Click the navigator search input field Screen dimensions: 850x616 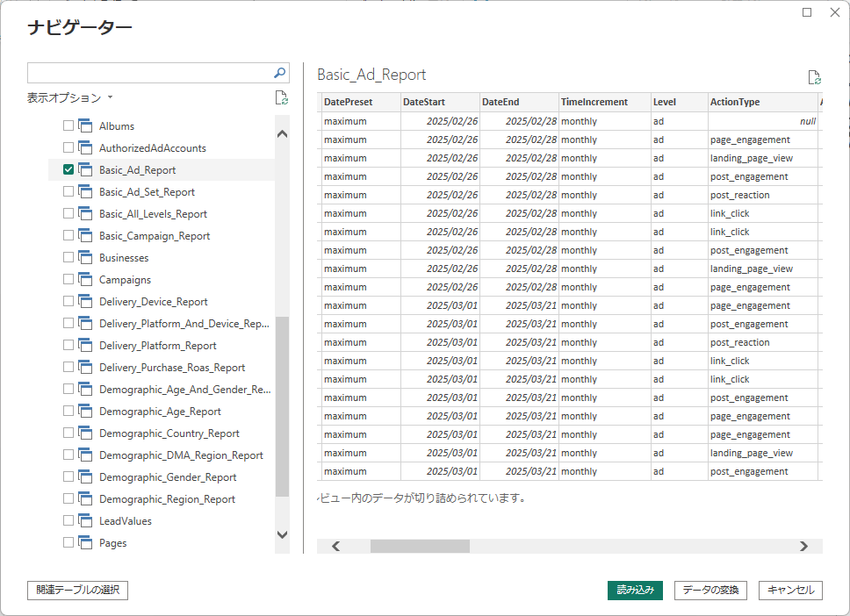tap(149, 73)
